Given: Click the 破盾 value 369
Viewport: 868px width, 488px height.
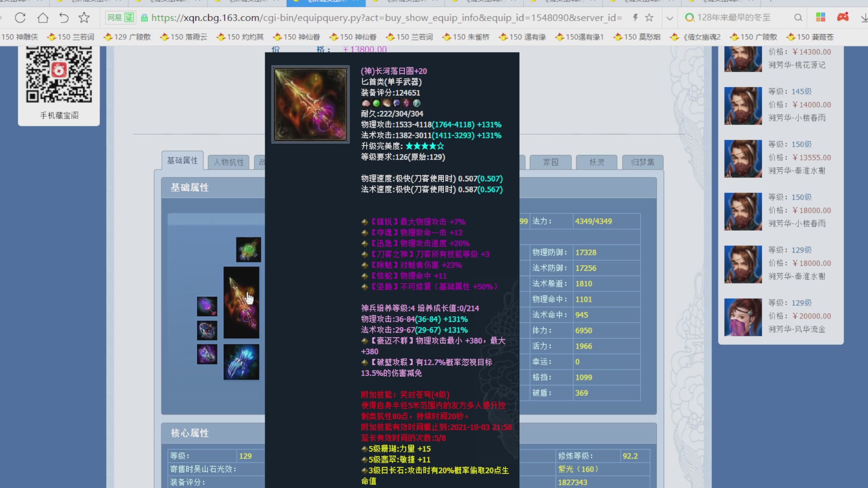Looking at the screenshot, I should [x=581, y=393].
